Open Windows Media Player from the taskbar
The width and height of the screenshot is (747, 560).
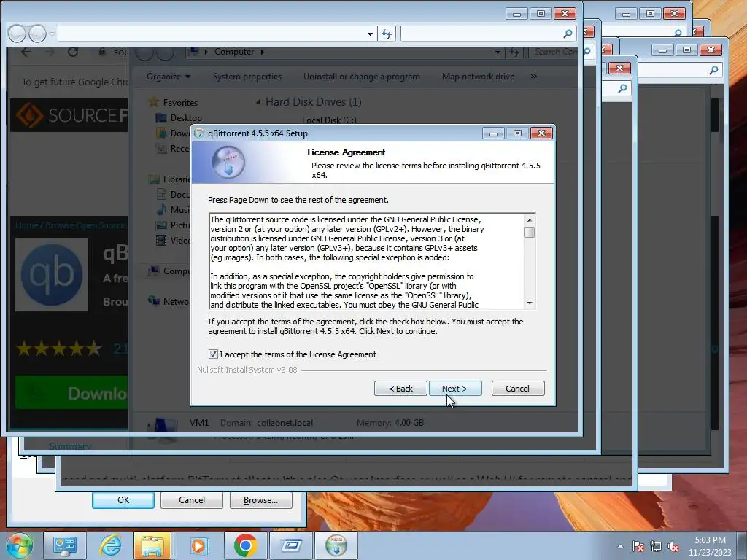coord(198,545)
